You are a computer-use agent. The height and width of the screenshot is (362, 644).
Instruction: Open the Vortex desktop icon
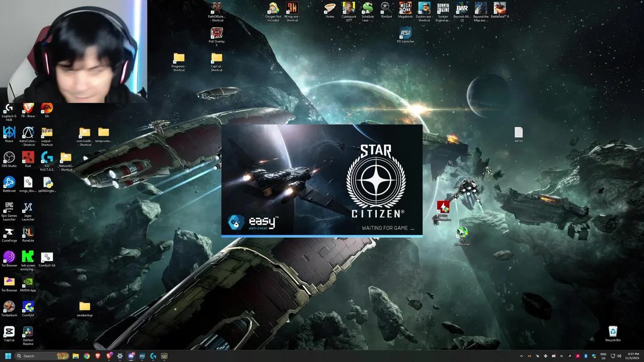(x=330, y=10)
